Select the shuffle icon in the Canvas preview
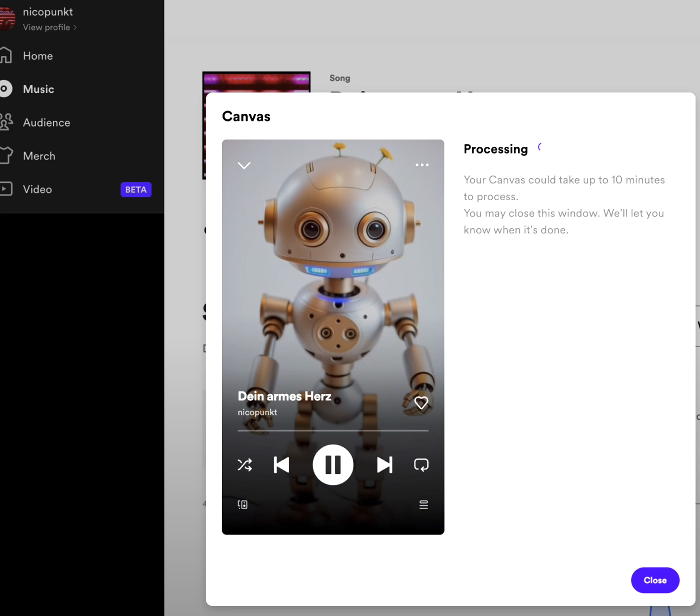Image resolution: width=700 pixels, height=616 pixels. tap(244, 464)
